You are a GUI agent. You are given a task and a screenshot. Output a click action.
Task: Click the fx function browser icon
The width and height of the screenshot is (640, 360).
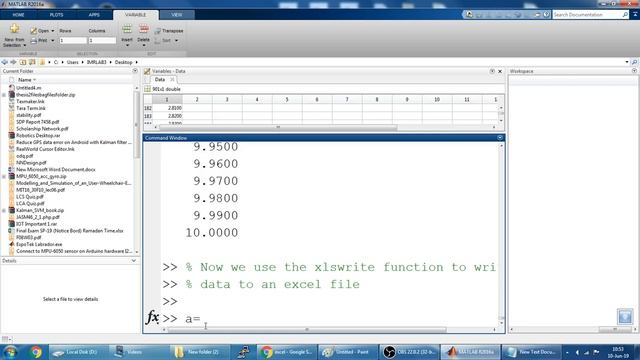point(153,317)
